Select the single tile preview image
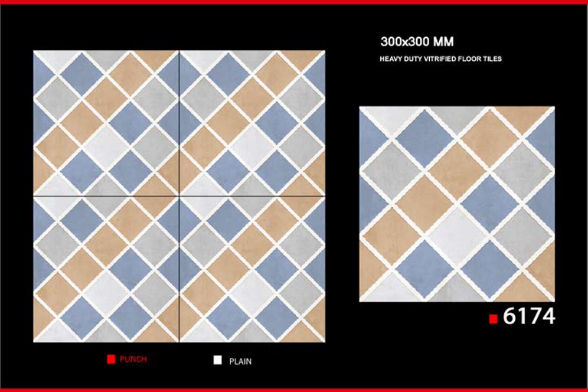 click(457, 204)
